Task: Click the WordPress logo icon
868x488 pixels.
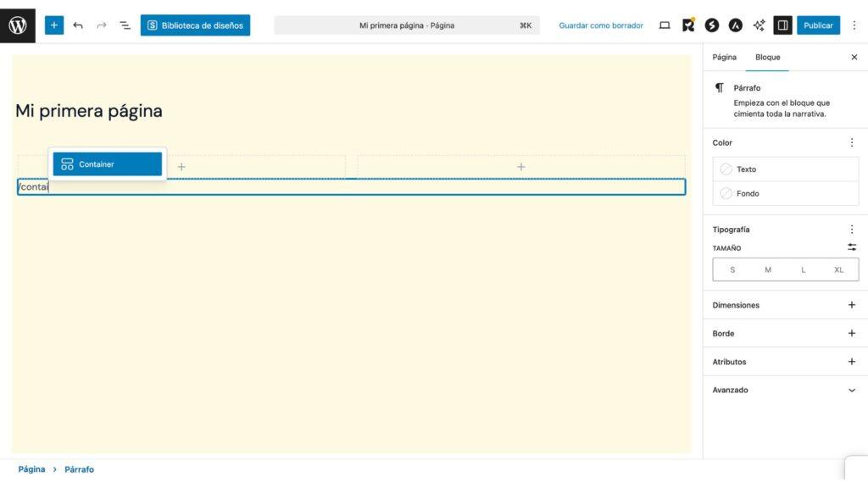Action: pyautogui.click(x=18, y=25)
